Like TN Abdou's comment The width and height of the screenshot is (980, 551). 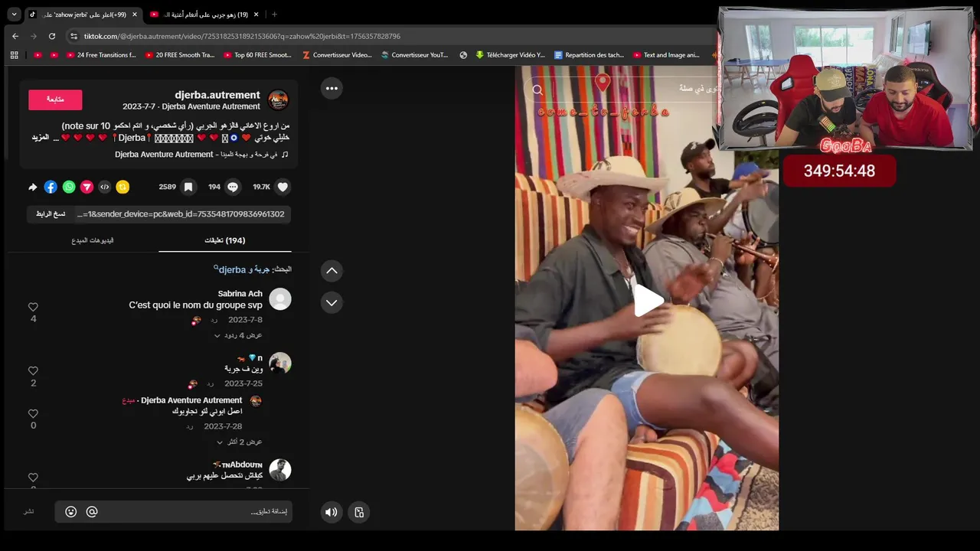[33, 478]
